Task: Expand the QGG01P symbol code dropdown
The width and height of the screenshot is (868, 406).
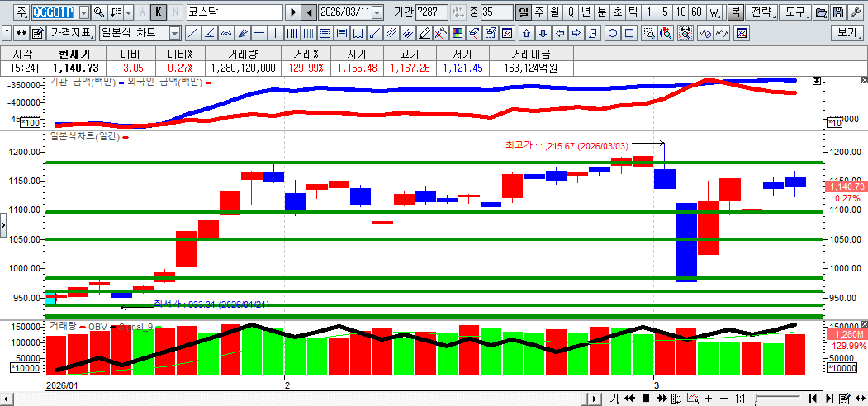Action: (x=83, y=12)
